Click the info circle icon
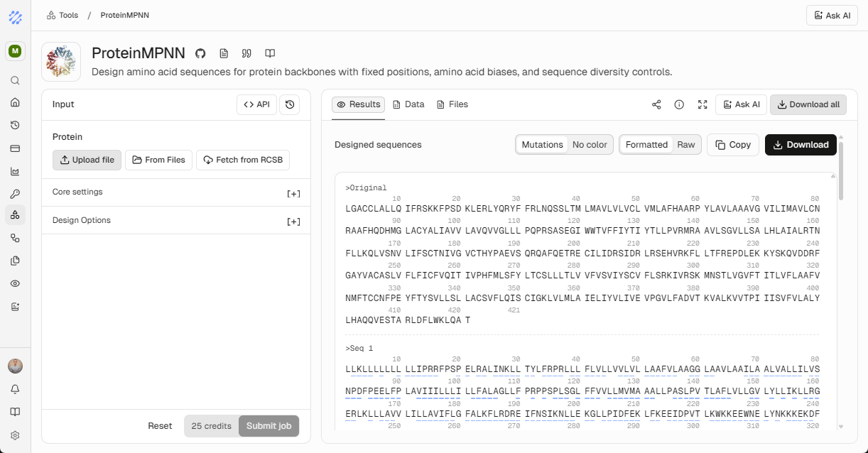This screenshot has height=453, width=868. (x=679, y=104)
